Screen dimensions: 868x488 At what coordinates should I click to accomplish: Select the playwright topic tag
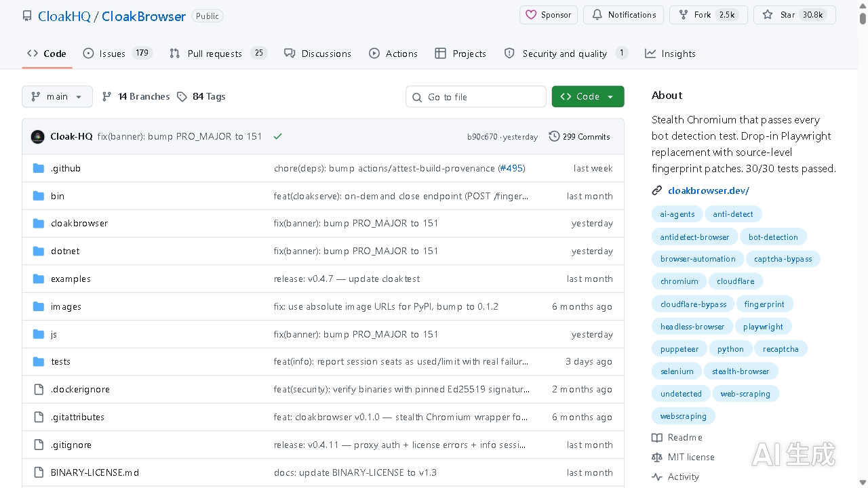[x=763, y=327]
